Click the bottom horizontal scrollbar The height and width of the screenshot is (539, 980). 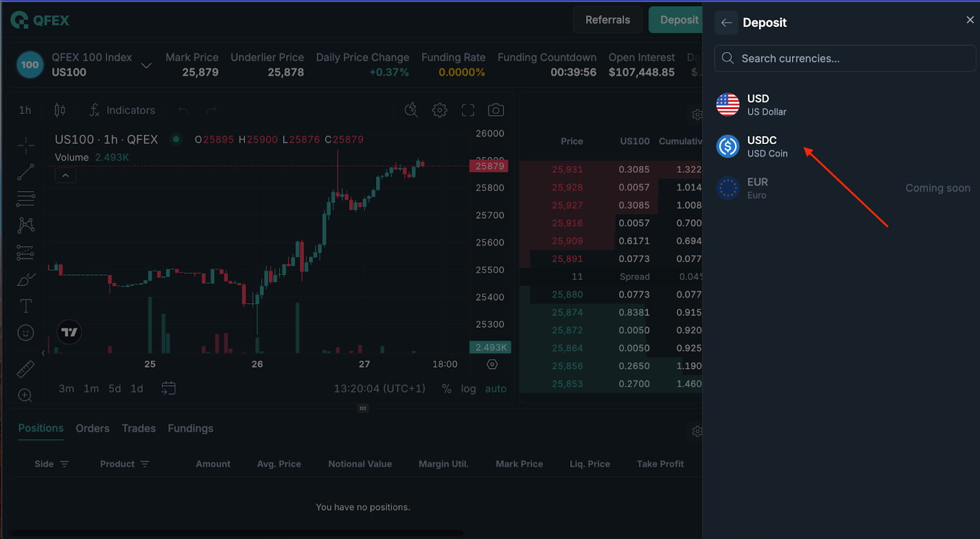point(238,533)
